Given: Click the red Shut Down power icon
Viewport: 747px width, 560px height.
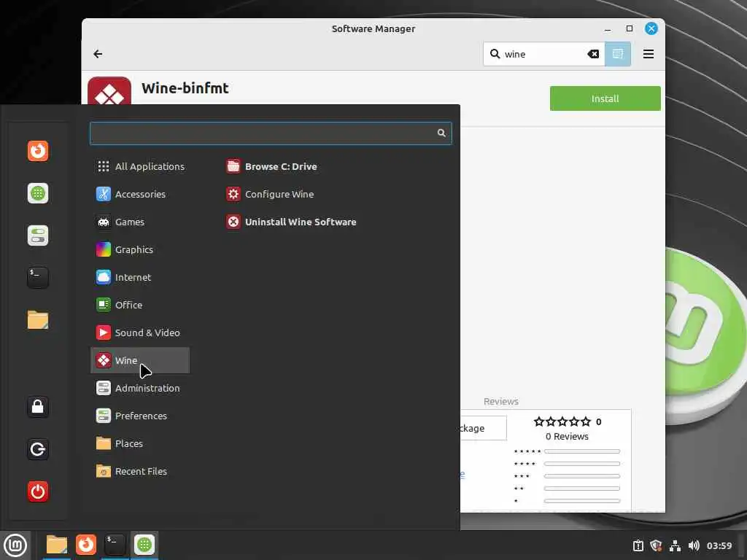Looking at the screenshot, I should tap(38, 491).
